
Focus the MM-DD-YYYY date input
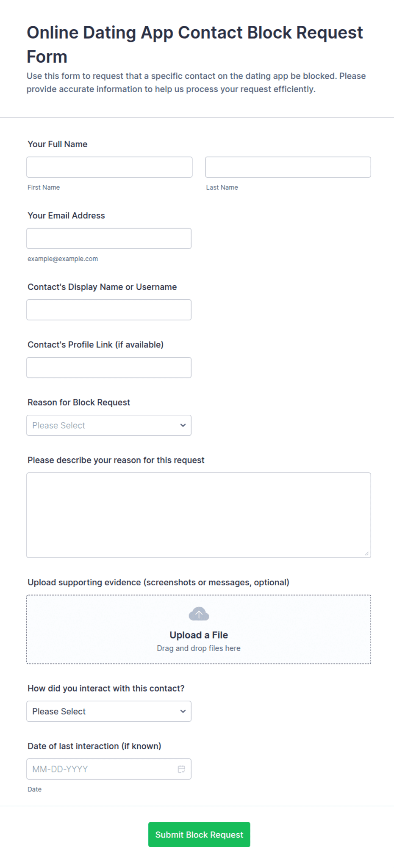click(x=109, y=769)
